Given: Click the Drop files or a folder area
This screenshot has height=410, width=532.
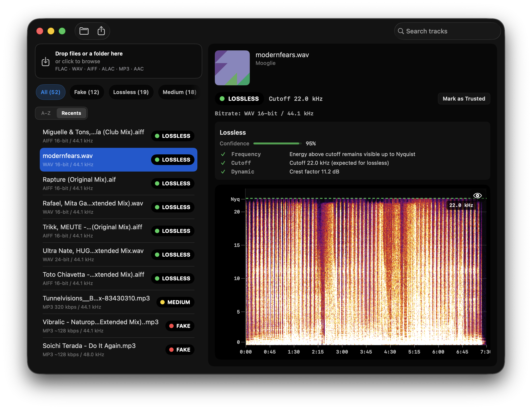Looking at the screenshot, I should coord(118,61).
